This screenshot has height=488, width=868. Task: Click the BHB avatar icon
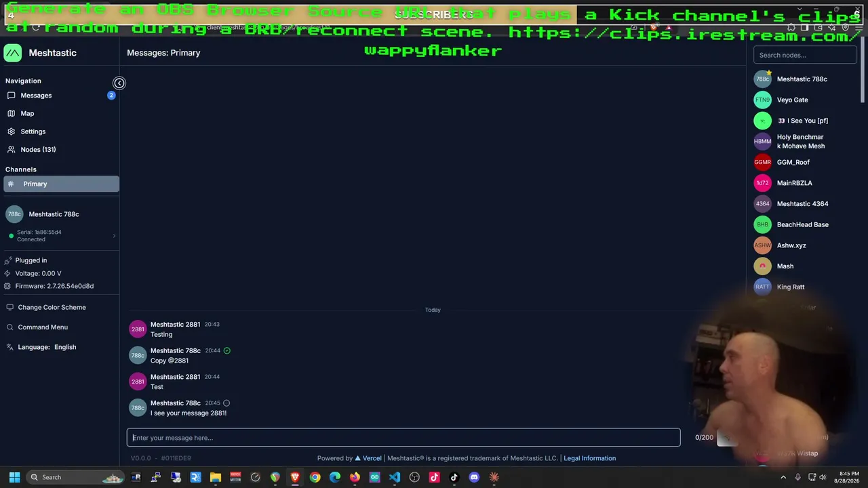tap(763, 225)
